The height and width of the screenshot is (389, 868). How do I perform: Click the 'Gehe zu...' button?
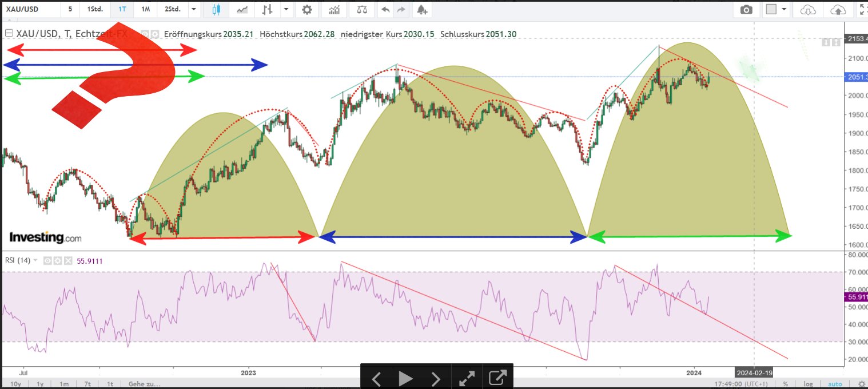[x=144, y=384]
